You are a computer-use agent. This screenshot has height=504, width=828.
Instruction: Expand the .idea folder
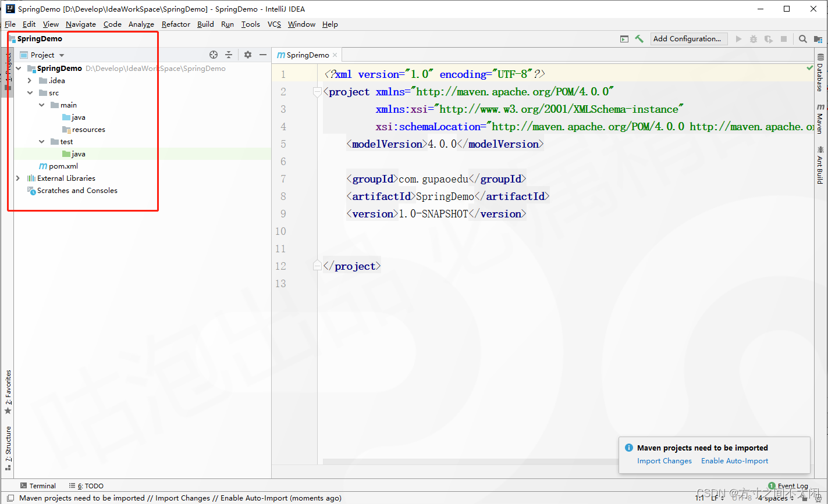tap(30, 81)
